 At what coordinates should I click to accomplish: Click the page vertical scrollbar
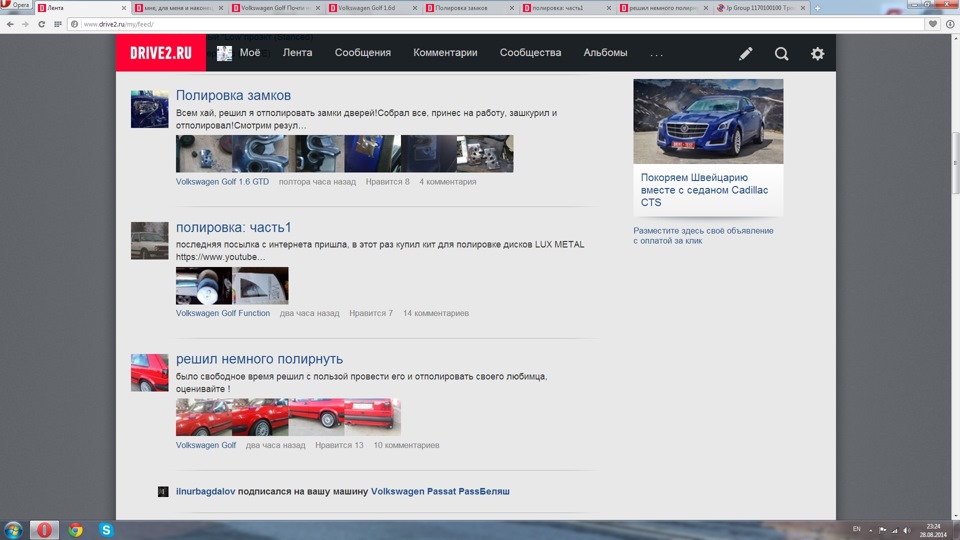(x=954, y=163)
